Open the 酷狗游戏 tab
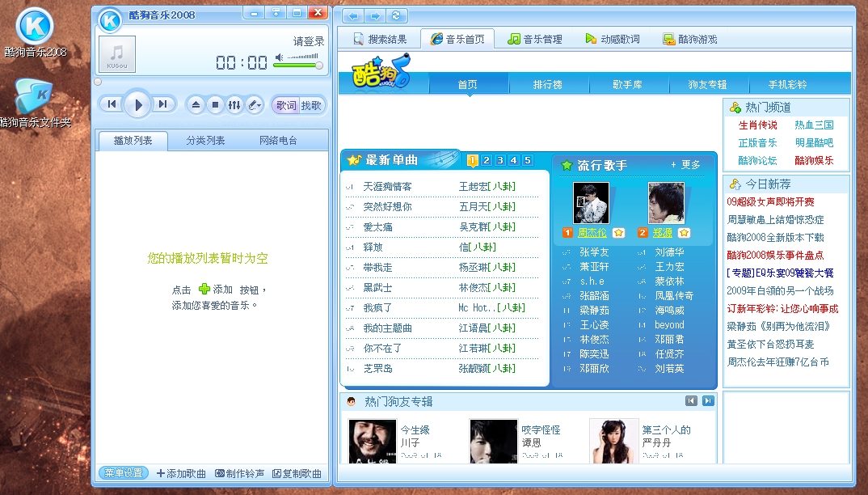Screen dimensions: 868x495 tap(689, 39)
